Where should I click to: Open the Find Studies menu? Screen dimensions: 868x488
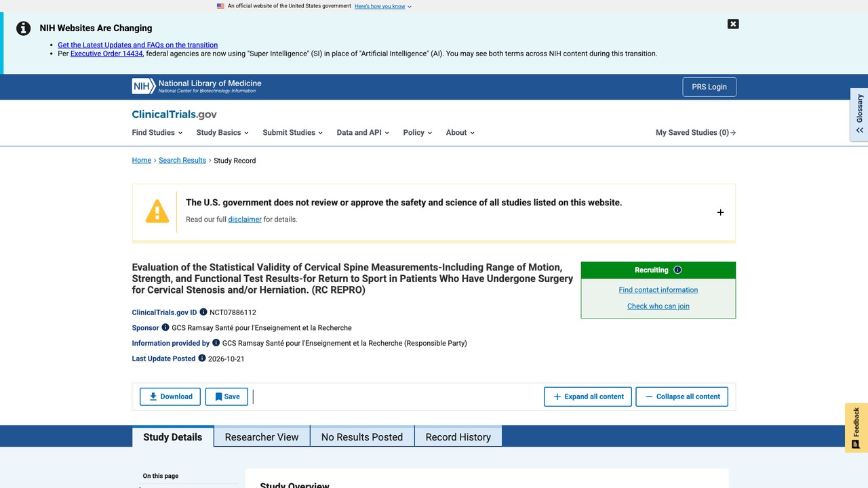point(157,133)
